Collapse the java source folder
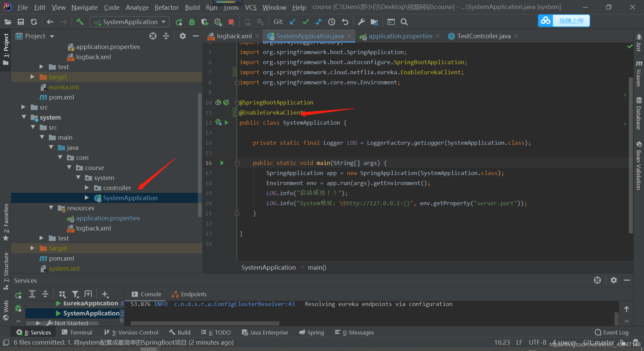The width and height of the screenshot is (644, 351). click(x=51, y=147)
